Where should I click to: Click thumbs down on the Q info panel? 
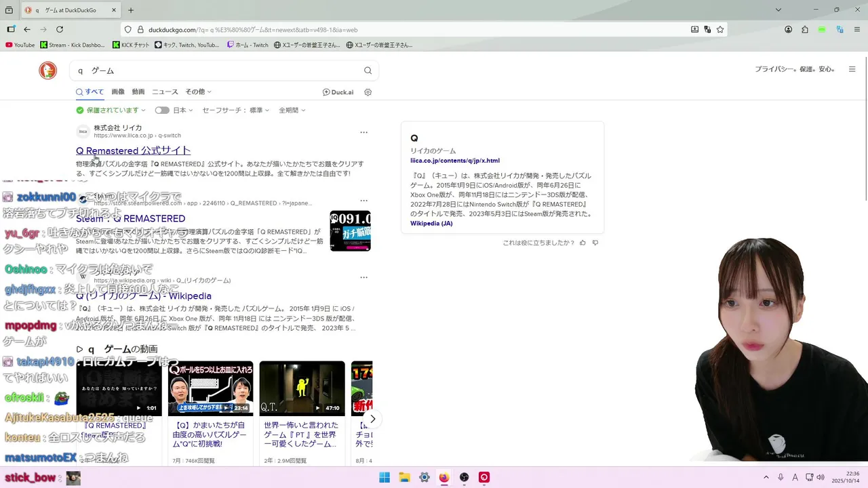point(595,243)
